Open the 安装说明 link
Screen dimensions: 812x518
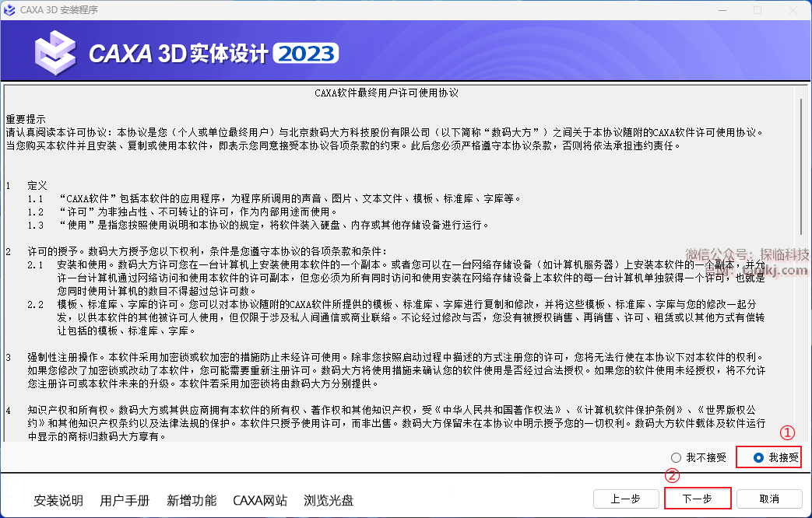(58, 500)
